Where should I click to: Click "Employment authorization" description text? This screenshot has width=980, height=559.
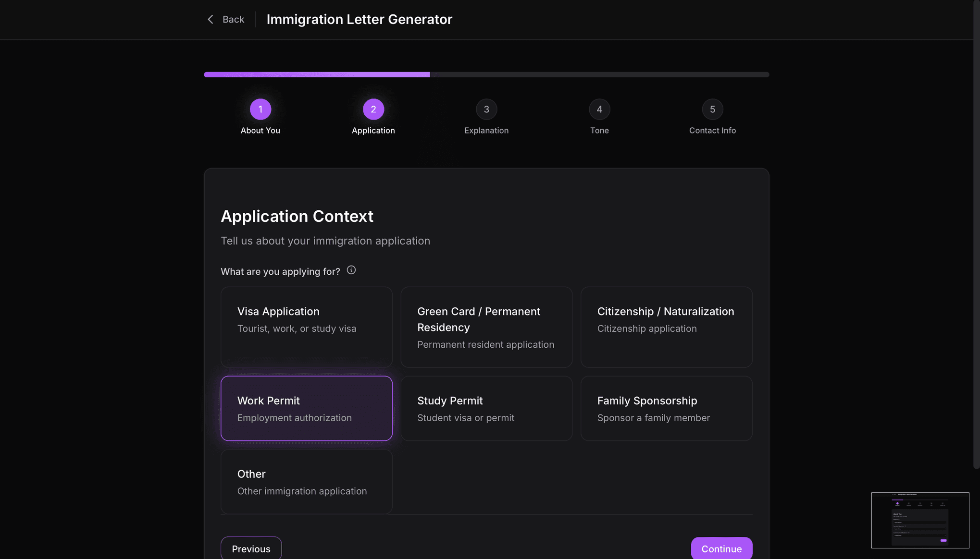[x=295, y=418]
